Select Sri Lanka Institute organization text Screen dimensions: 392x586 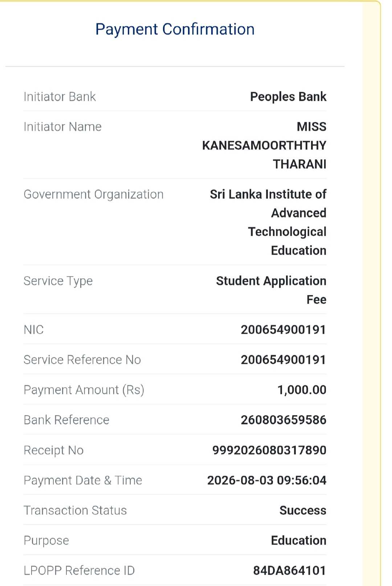tap(268, 222)
